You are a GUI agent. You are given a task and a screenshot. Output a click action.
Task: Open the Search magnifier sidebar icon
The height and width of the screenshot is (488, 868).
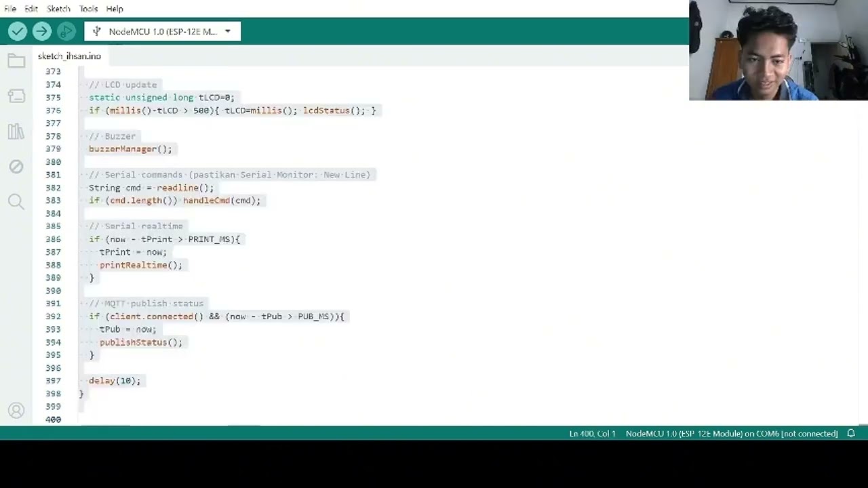(x=16, y=201)
